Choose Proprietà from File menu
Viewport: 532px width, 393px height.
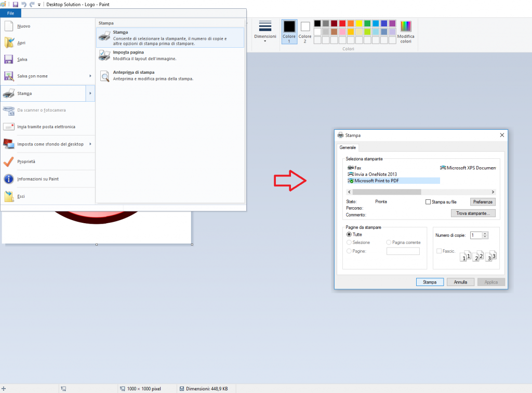pos(48,162)
